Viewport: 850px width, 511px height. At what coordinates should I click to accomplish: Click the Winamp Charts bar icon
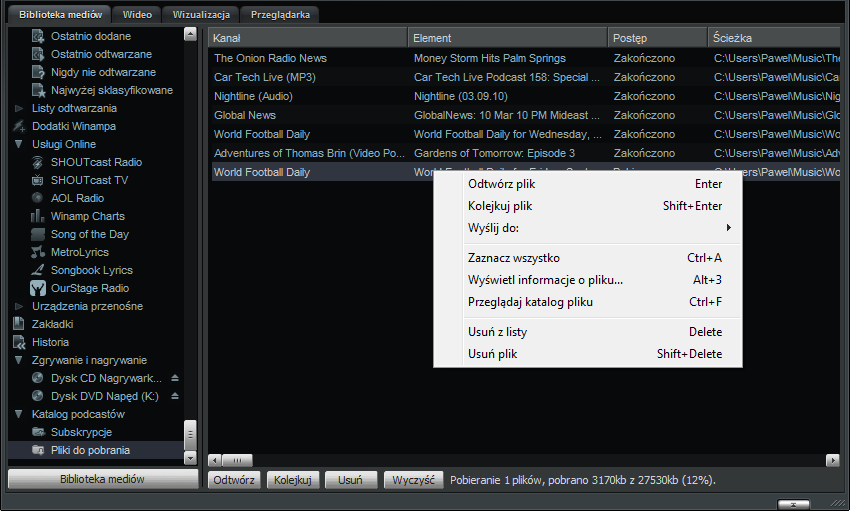pyautogui.click(x=37, y=216)
